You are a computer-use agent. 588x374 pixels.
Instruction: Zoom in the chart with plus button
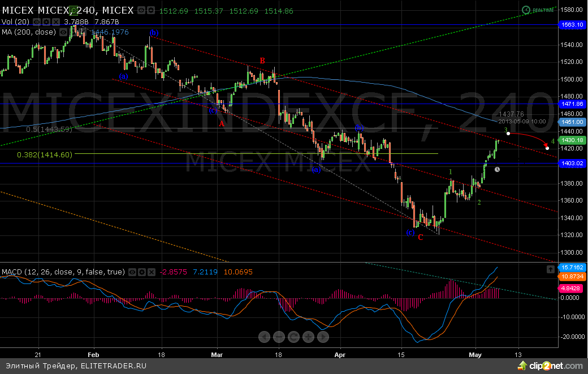click(x=308, y=337)
